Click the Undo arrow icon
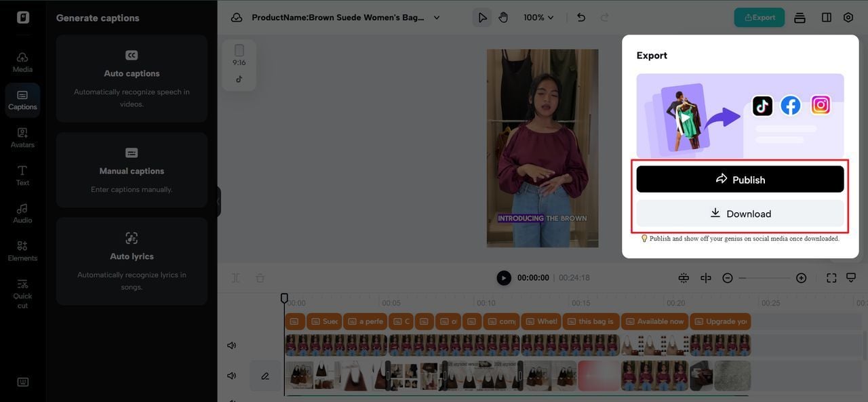The image size is (868, 402). click(x=580, y=17)
